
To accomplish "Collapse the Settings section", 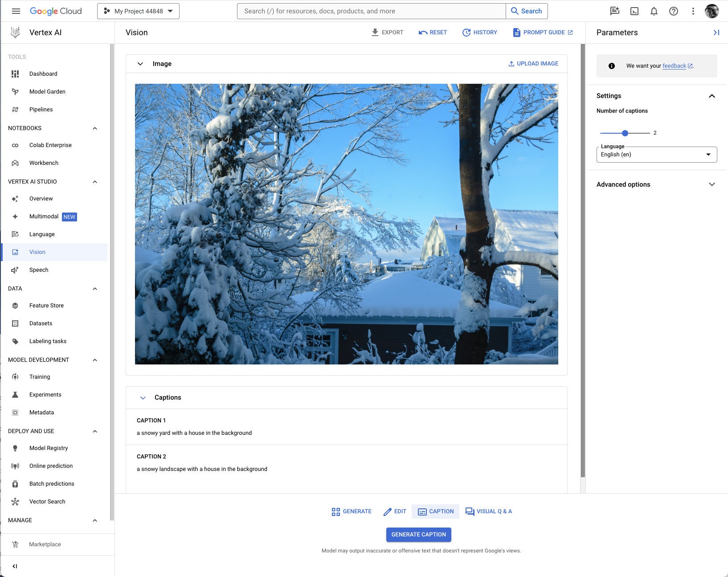I will pos(712,96).
